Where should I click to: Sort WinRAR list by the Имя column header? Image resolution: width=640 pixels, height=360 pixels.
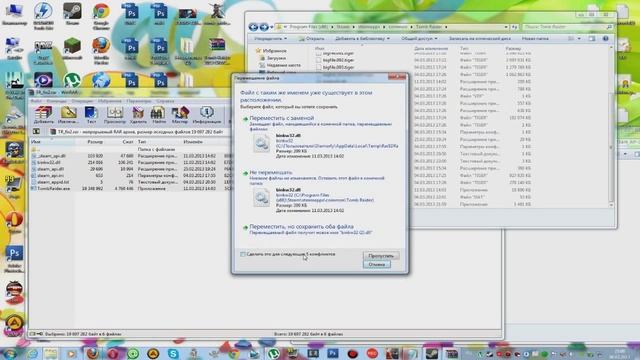tap(52, 142)
